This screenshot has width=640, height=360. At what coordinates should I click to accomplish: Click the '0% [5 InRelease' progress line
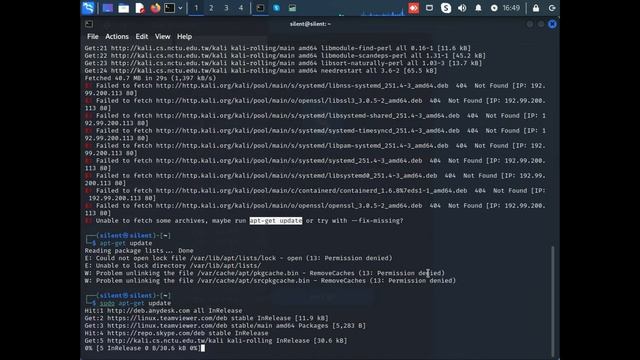point(143,348)
